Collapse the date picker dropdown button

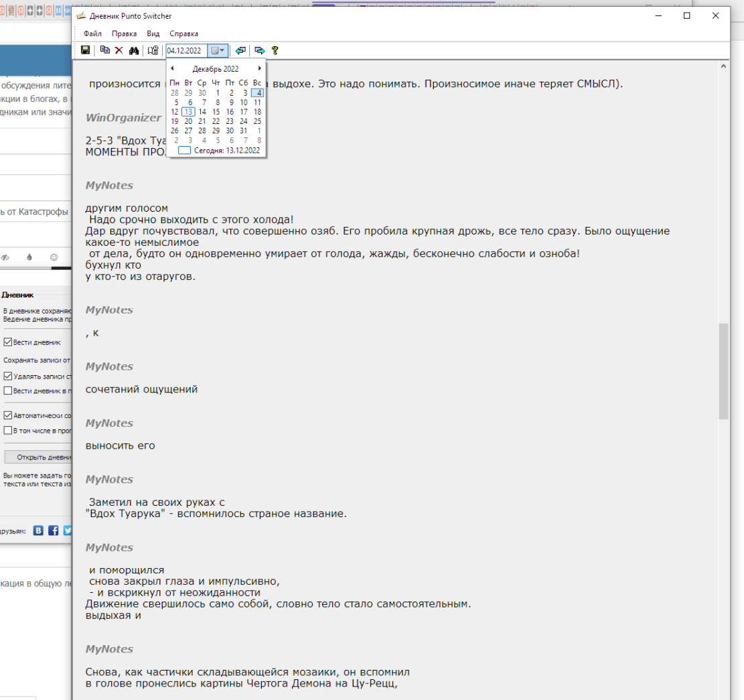point(218,50)
